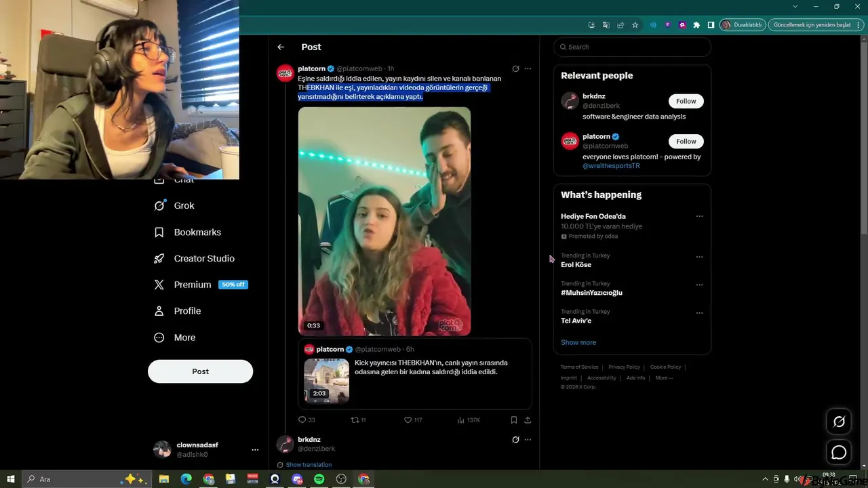Screen dimensions: 868x488
Task: Open the Privacy Policy link
Action: click(x=624, y=367)
